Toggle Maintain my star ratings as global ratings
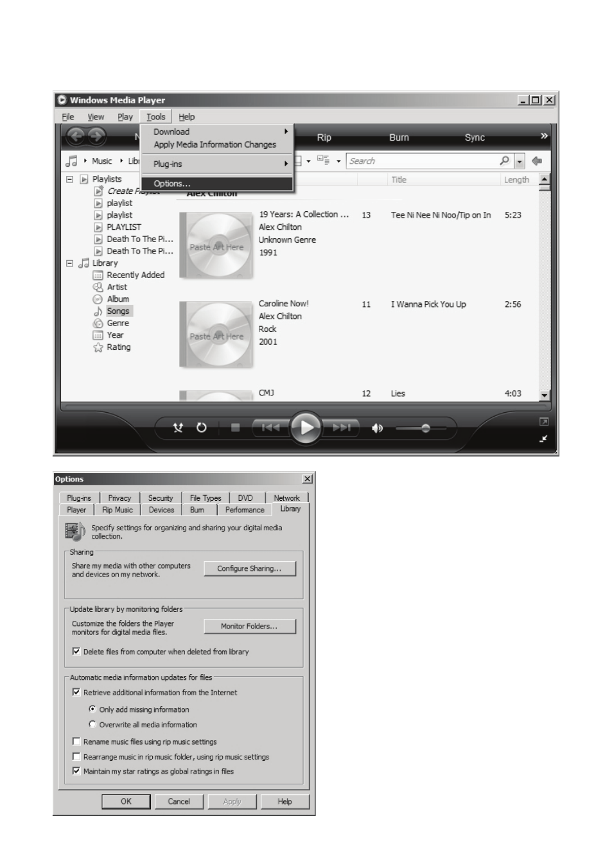Image resolution: width=612 pixels, height=868 pixels. pos(76,771)
